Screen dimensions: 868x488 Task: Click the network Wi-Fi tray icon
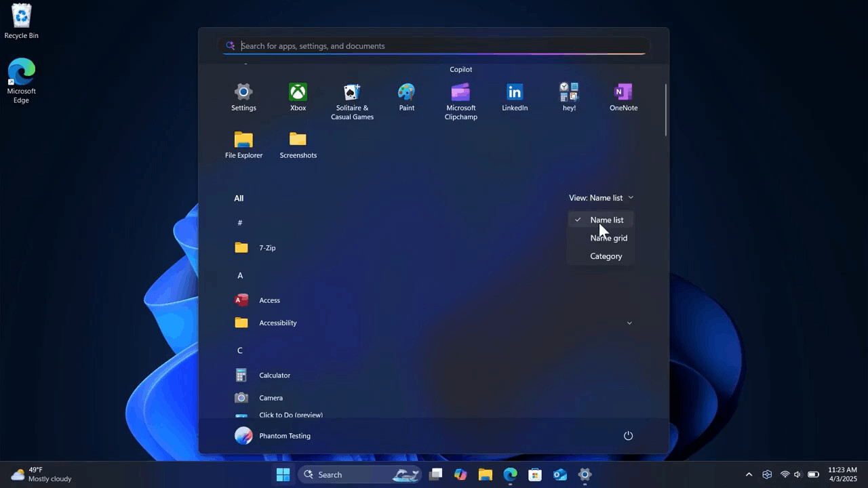785,474
